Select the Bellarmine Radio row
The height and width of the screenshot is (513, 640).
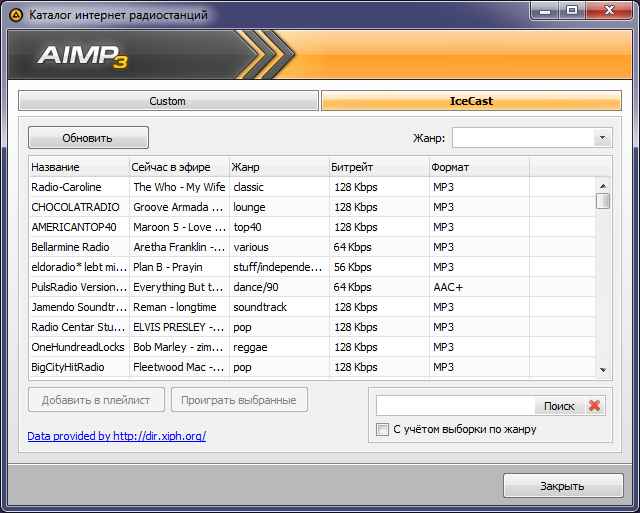(312, 247)
